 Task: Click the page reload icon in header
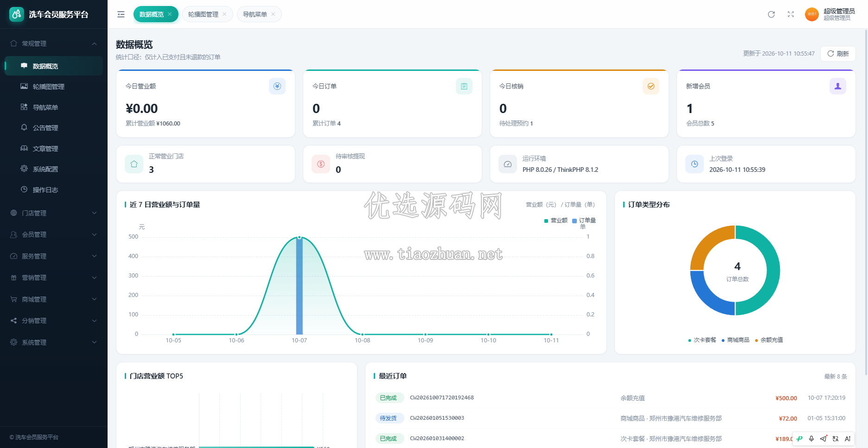click(771, 14)
